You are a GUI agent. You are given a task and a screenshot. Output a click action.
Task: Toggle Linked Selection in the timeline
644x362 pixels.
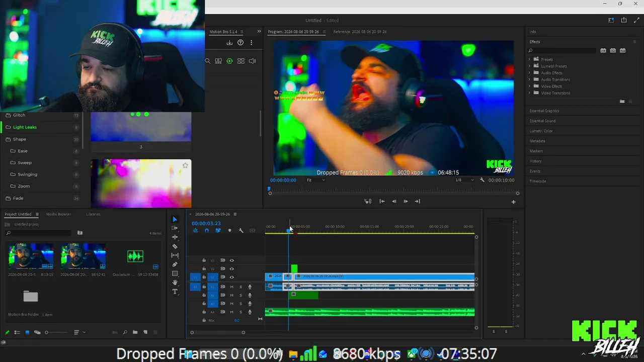tap(218, 230)
